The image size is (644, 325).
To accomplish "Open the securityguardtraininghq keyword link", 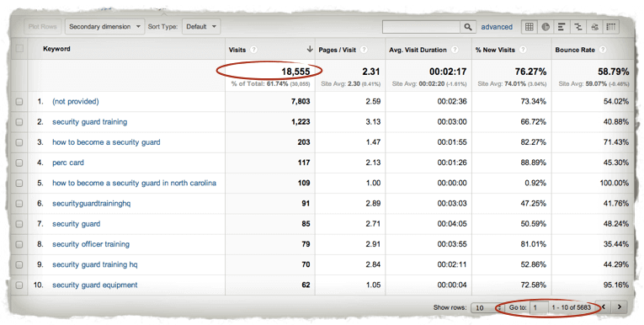I will pyautogui.click(x=91, y=204).
